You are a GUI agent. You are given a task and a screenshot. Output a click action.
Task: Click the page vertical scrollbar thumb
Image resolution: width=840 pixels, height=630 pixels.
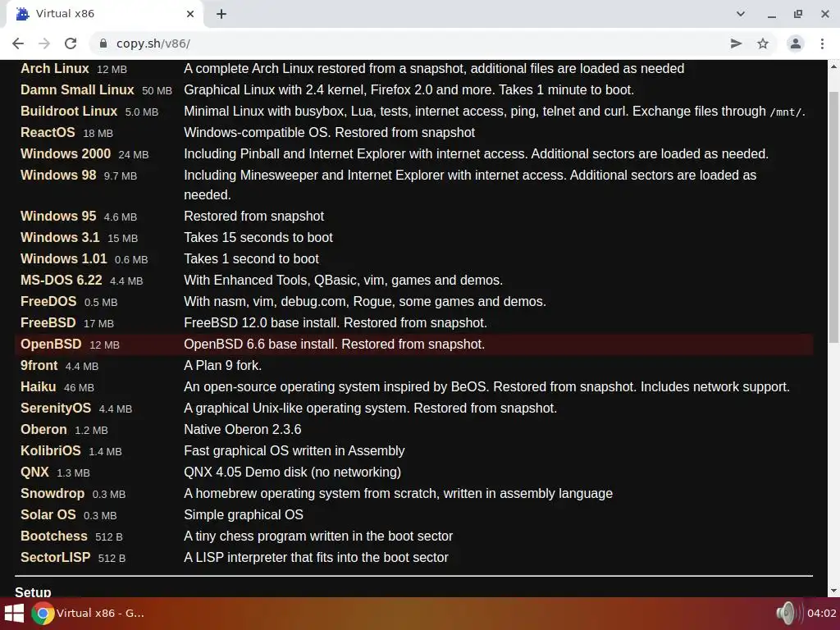(x=833, y=217)
